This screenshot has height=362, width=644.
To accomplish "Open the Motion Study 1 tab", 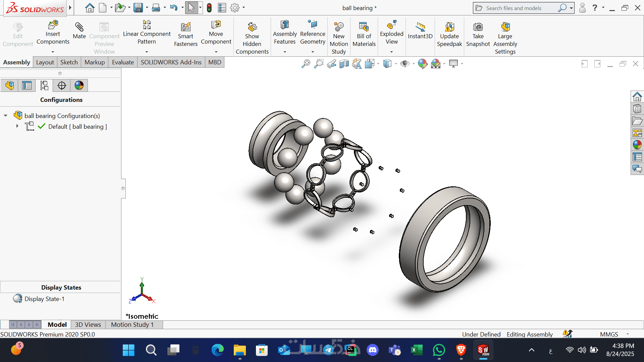I will point(132,324).
